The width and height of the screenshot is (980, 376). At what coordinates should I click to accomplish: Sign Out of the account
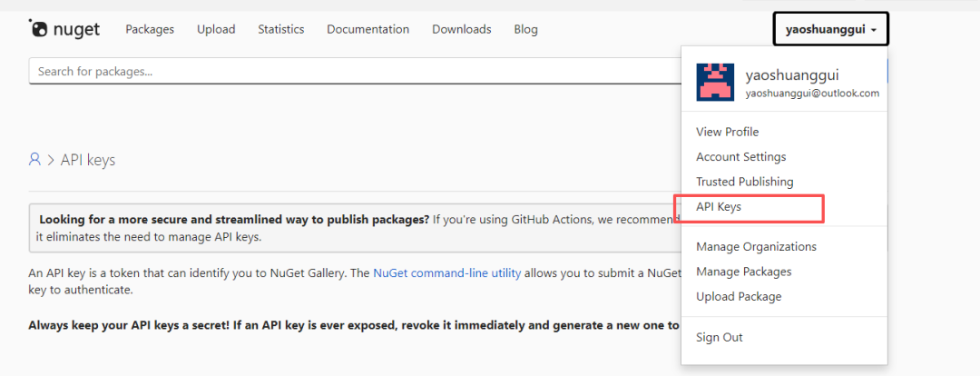point(720,337)
